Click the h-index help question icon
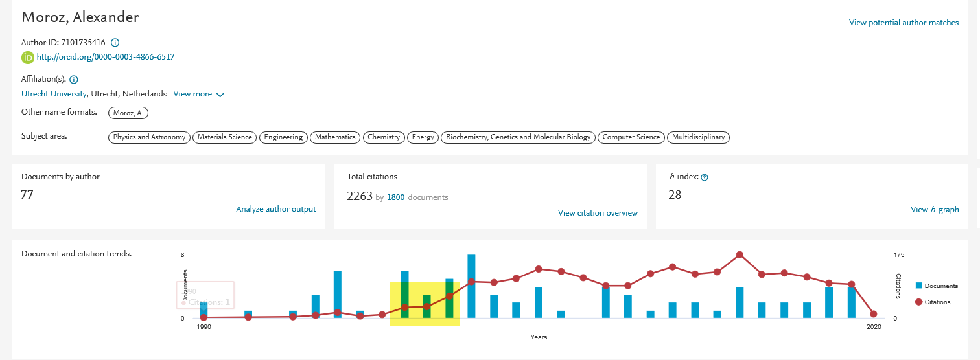This screenshot has width=980, height=360. click(x=705, y=177)
